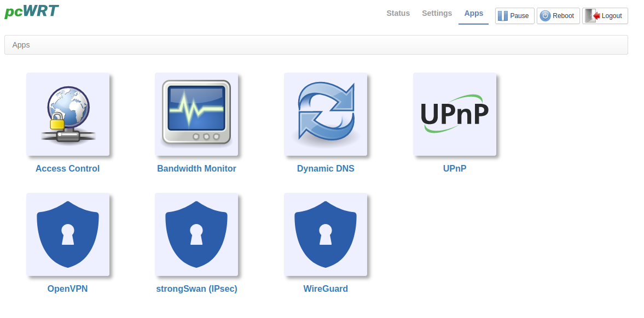Open the WireGuard shield icon

click(x=326, y=234)
